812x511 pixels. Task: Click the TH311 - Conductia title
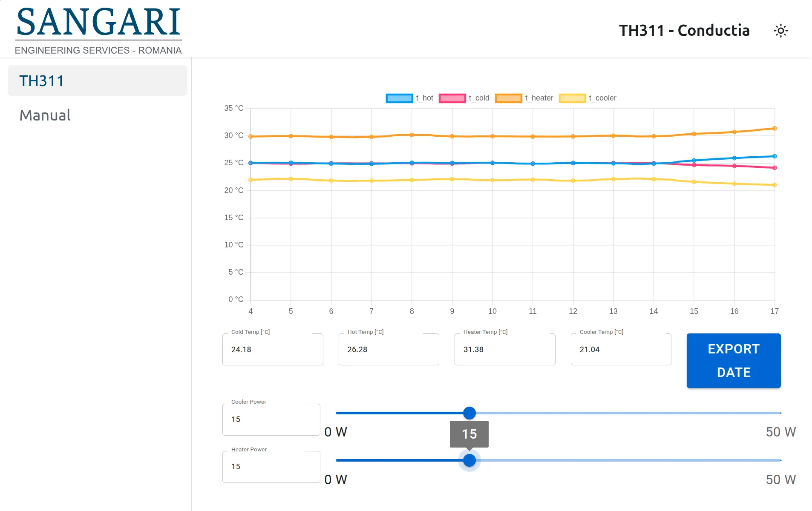click(x=685, y=30)
